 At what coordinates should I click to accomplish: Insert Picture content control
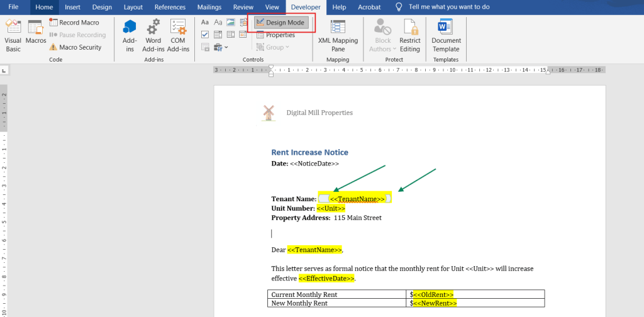pos(231,22)
